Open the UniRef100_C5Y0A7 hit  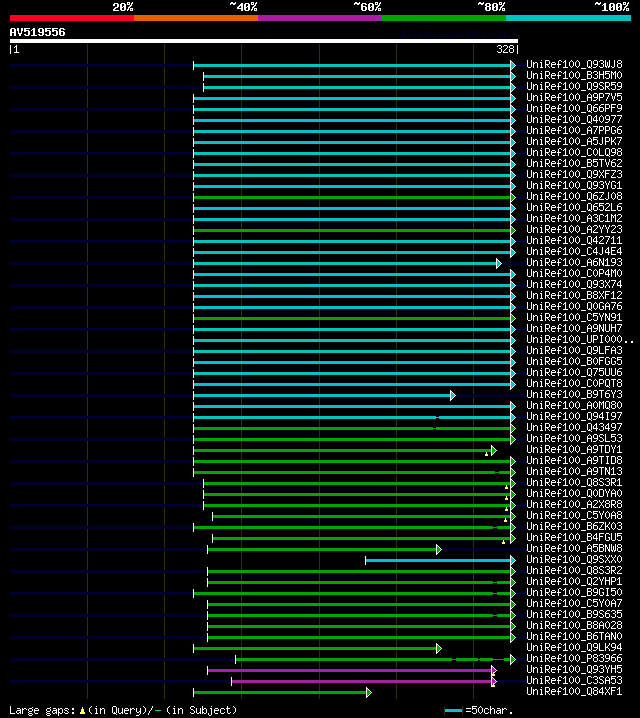point(574,603)
